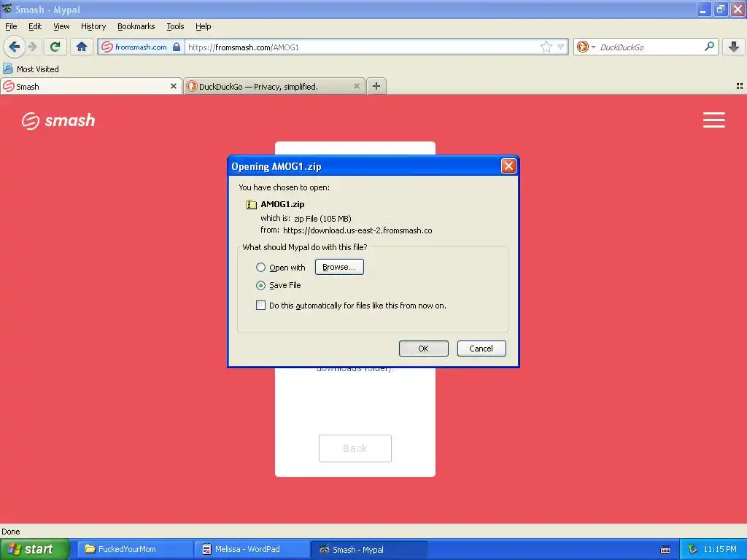Click the download source URL text
This screenshot has height=560, width=747.
[x=357, y=230]
